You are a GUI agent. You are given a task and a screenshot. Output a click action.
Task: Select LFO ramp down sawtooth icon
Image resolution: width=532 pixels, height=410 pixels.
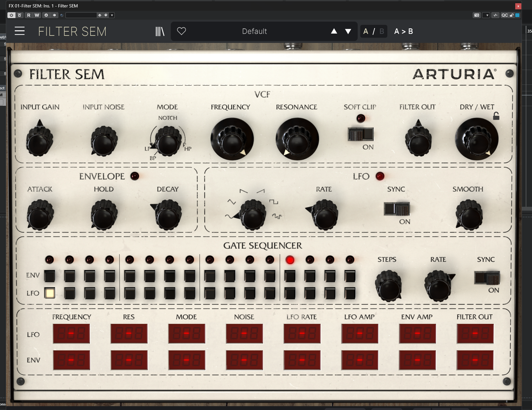[x=244, y=191]
